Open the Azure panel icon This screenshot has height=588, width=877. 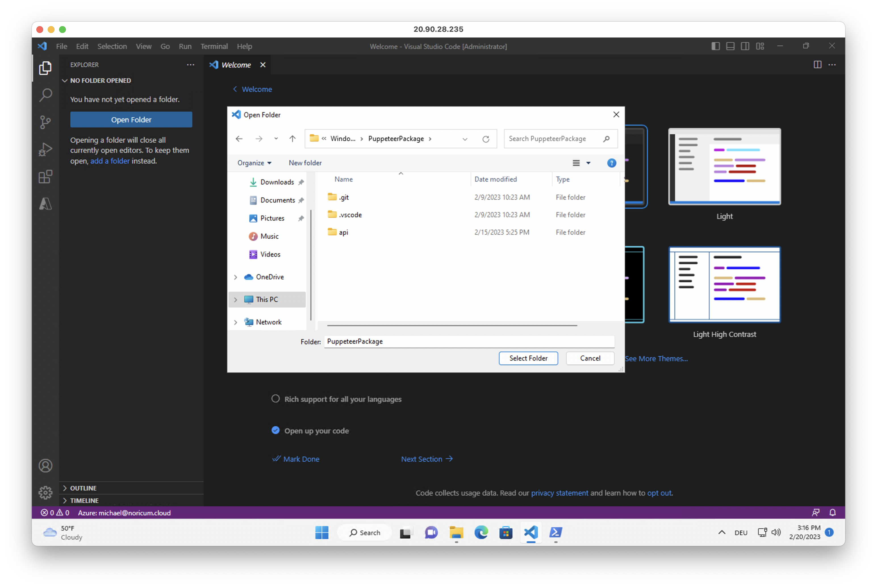pyautogui.click(x=45, y=204)
